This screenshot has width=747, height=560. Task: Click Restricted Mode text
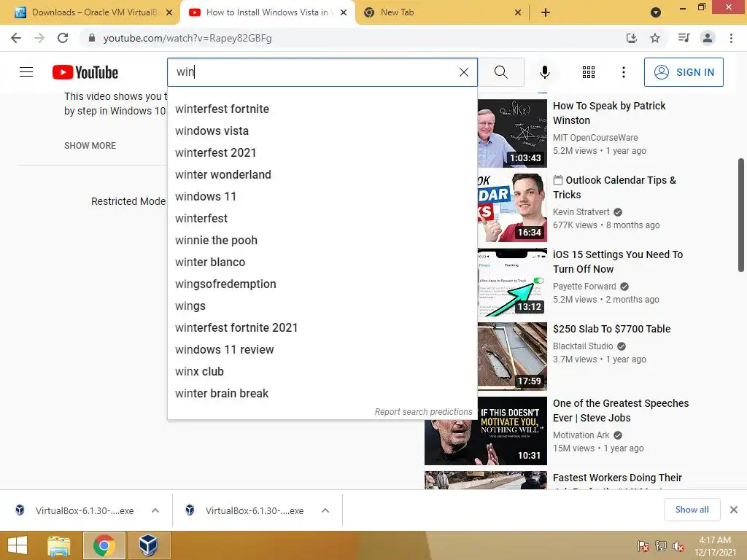click(128, 201)
